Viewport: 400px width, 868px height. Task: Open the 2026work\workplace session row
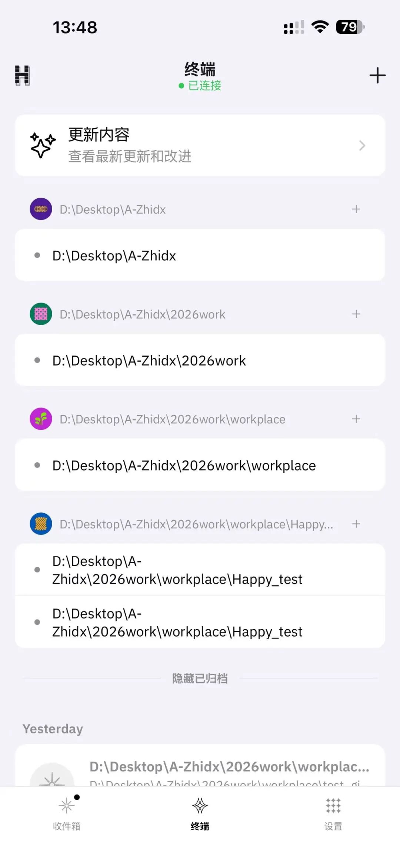pos(200,465)
